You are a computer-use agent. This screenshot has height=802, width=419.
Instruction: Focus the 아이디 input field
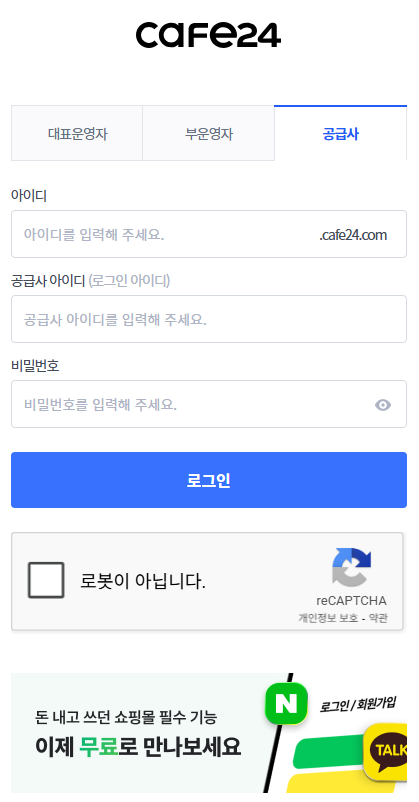click(x=209, y=234)
